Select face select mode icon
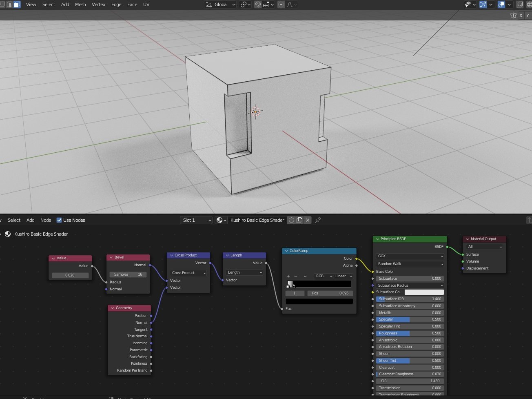This screenshot has width=532, height=399. pyautogui.click(x=17, y=4)
